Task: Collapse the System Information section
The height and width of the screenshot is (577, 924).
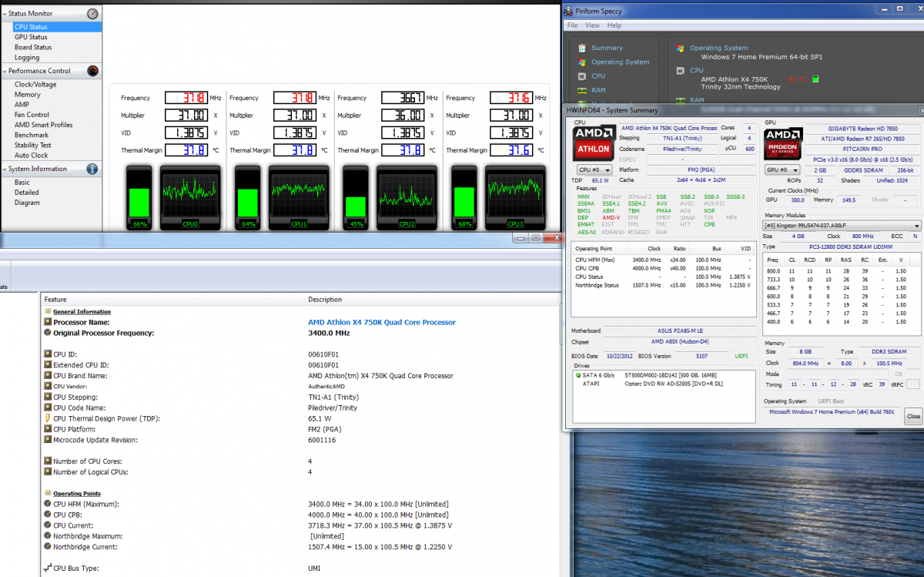Action: coord(3,169)
